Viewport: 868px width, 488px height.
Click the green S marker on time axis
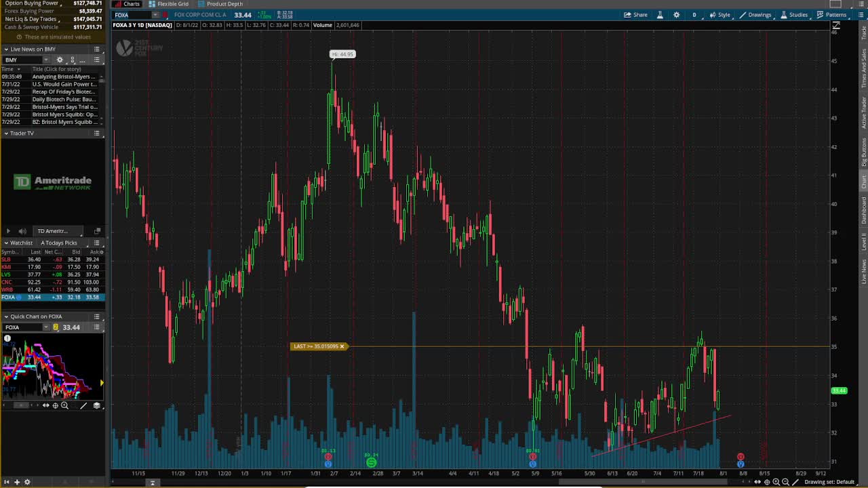coord(372,462)
